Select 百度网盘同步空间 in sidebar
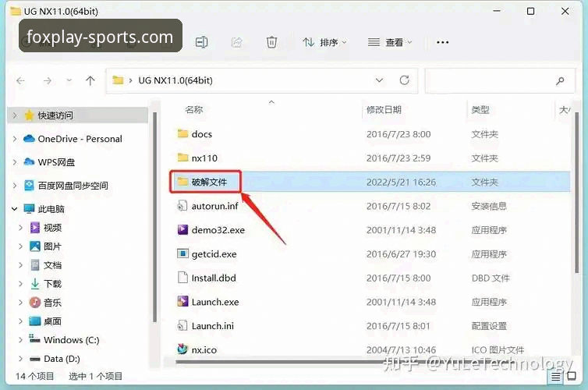 73,186
